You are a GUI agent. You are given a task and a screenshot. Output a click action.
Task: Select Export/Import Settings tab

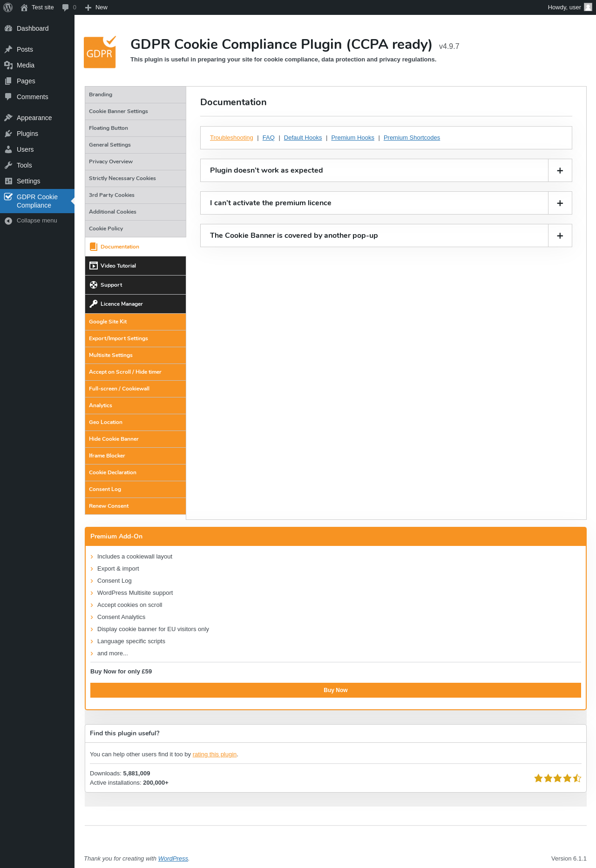coord(135,338)
